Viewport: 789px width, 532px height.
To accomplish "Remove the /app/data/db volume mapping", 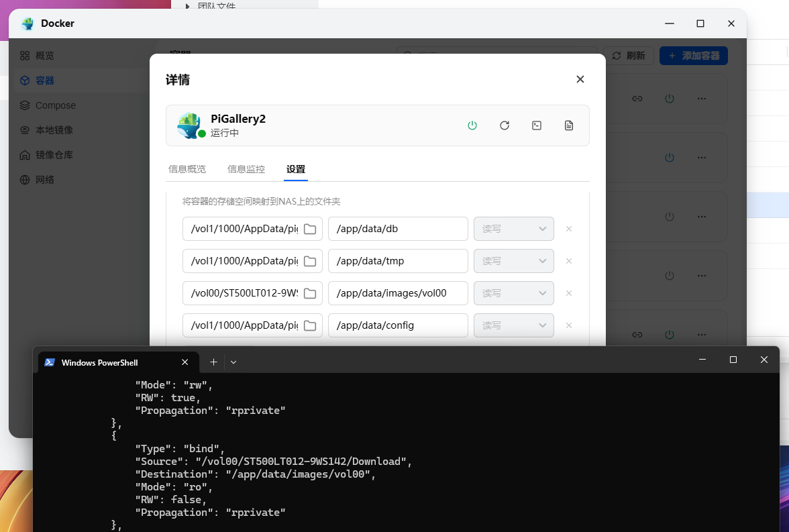I will [569, 229].
